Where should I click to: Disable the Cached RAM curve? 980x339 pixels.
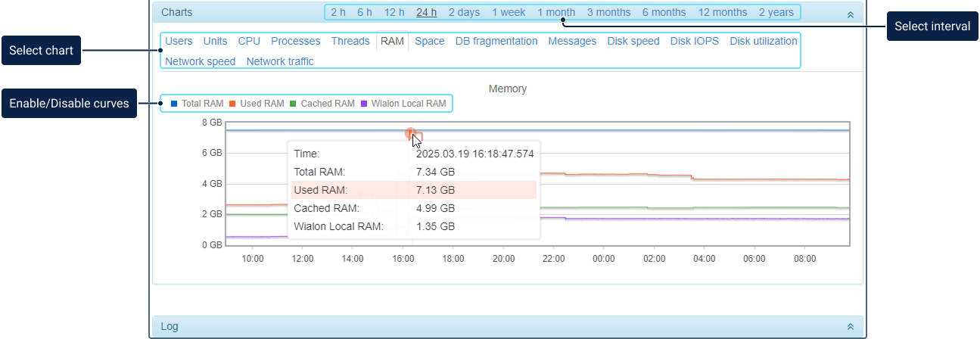[327, 104]
